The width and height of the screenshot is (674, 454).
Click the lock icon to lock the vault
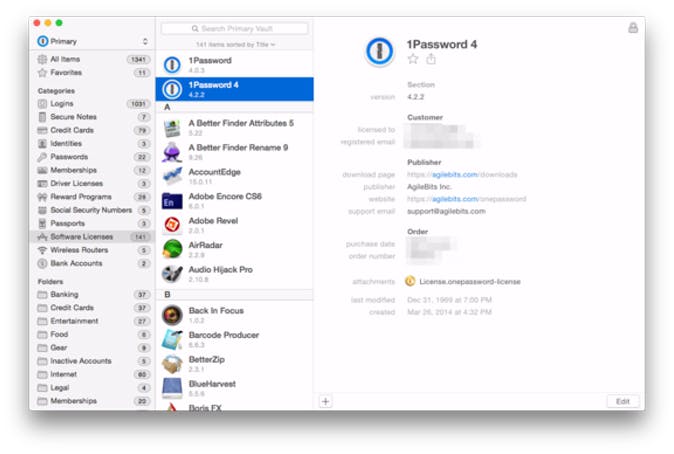(633, 28)
